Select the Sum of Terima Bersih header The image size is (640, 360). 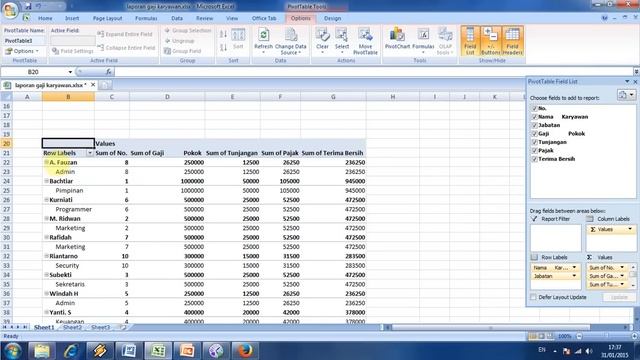[333, 153]
